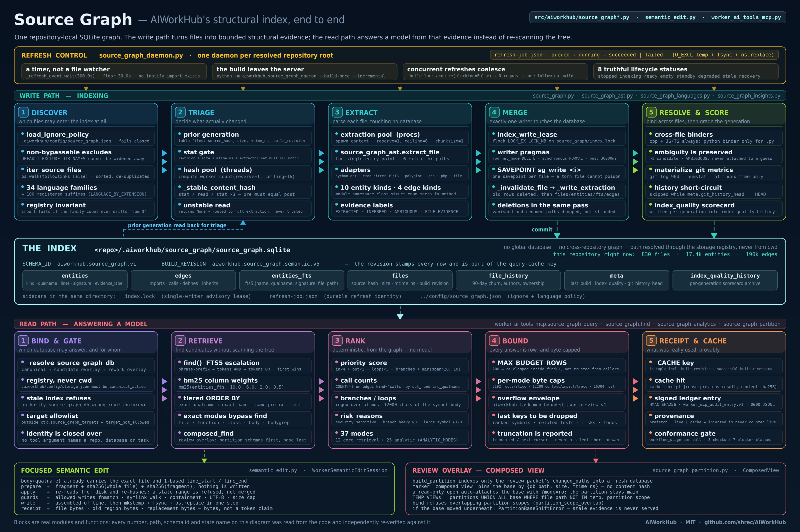Select the 'file_history' table card
Image resolution: width=800 pixels, height=532 pixels.
pos(508,280)
